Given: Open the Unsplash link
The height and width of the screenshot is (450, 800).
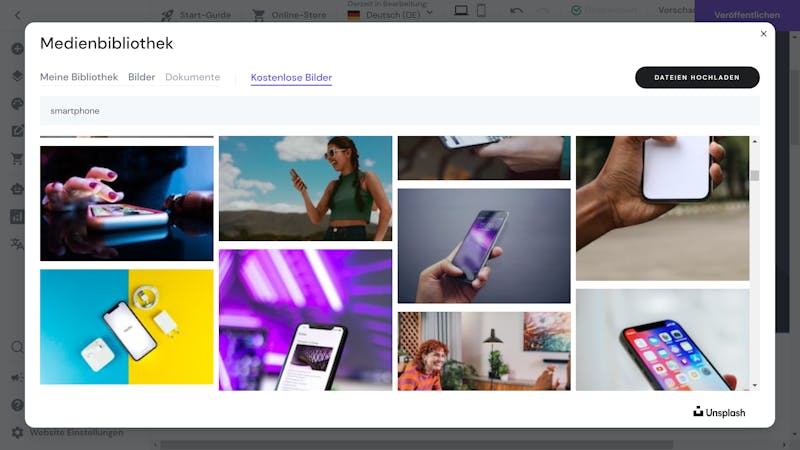Looking at the screenshot, I should (x=719, y=412).
